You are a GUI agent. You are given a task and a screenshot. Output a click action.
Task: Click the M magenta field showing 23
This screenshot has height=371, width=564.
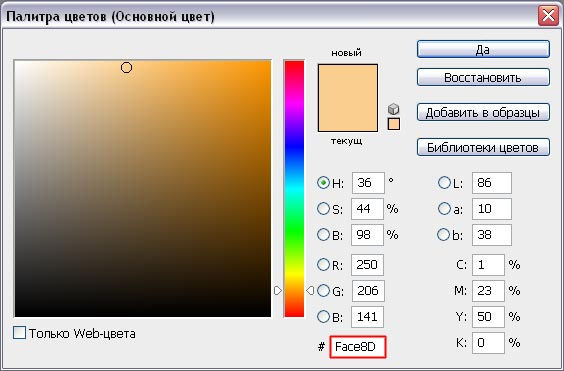click(488, 291)
